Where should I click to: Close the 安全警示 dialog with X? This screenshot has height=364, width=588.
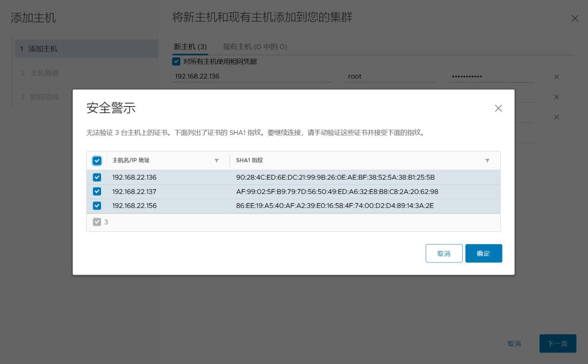(498, 109)
